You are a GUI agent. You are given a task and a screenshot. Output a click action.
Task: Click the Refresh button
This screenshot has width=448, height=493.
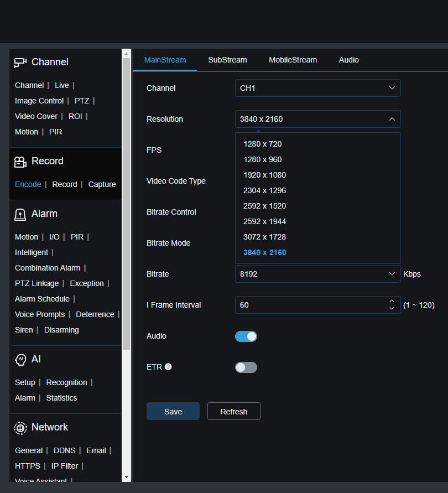coord(233,411)
